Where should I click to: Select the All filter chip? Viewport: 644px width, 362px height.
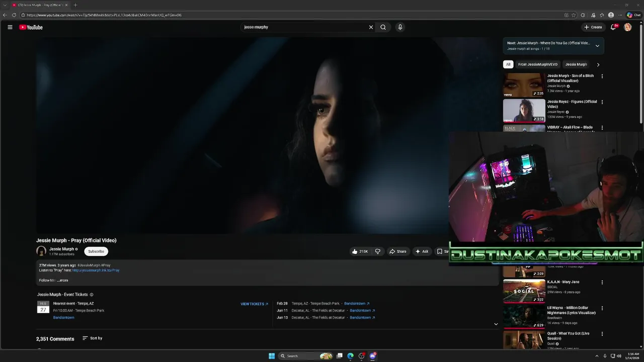tap(508, 64)
